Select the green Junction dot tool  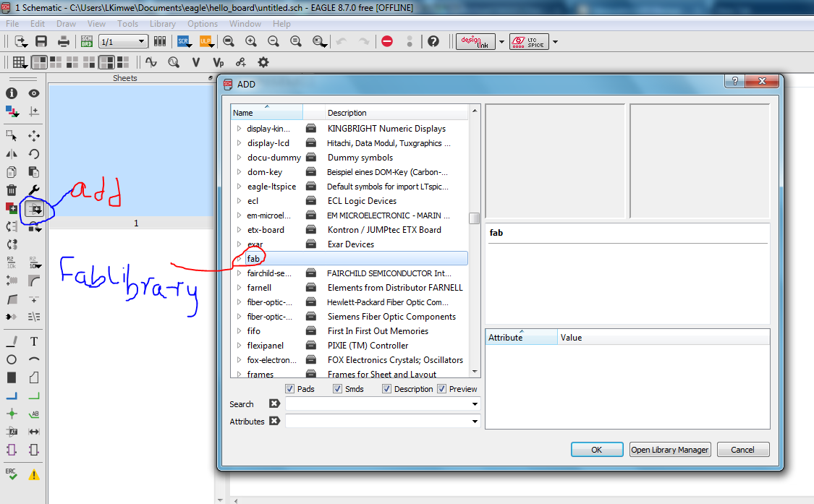(12, 414)
